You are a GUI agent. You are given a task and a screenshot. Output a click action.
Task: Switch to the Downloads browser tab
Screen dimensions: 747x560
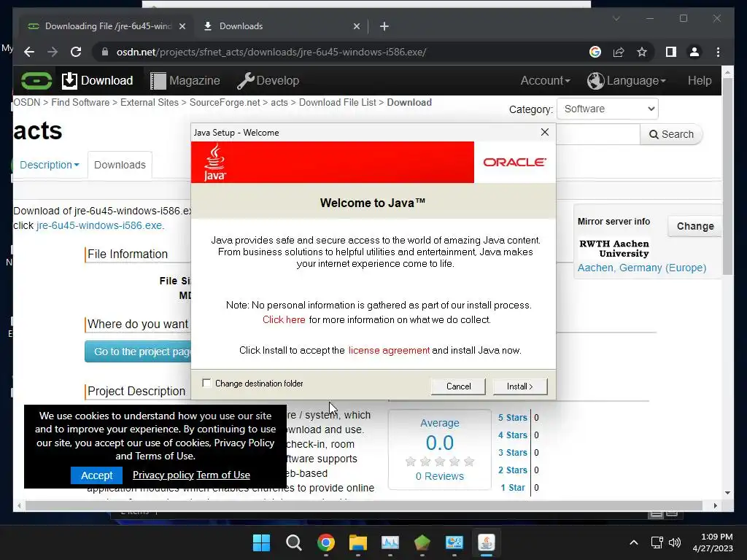[x=281, y=26]
